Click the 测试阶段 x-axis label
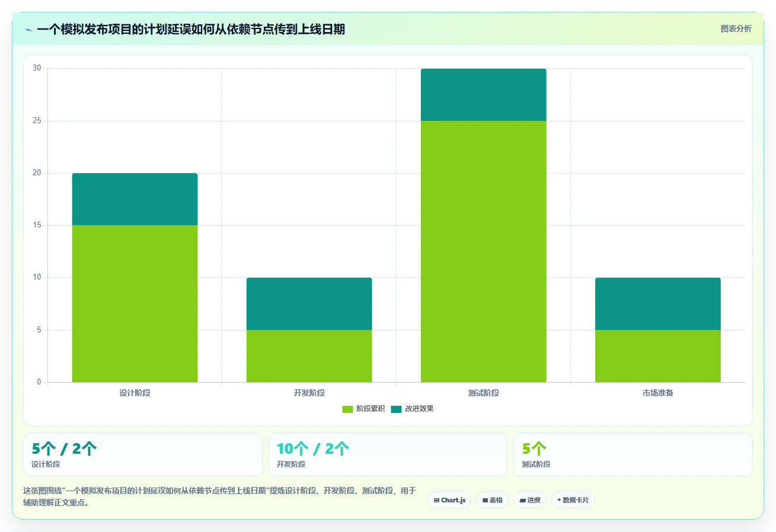Image resolution: width=776 pixels, height=532 pixels. point(483,393)
